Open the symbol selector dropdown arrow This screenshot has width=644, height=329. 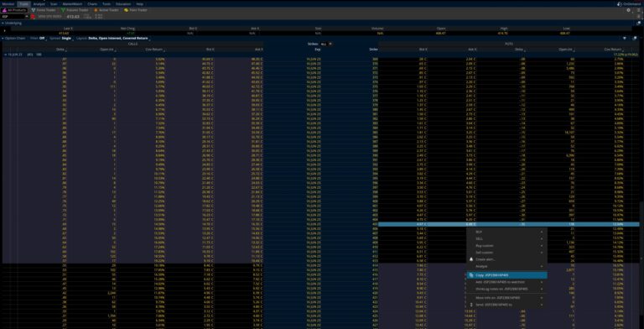coord(27,17)
